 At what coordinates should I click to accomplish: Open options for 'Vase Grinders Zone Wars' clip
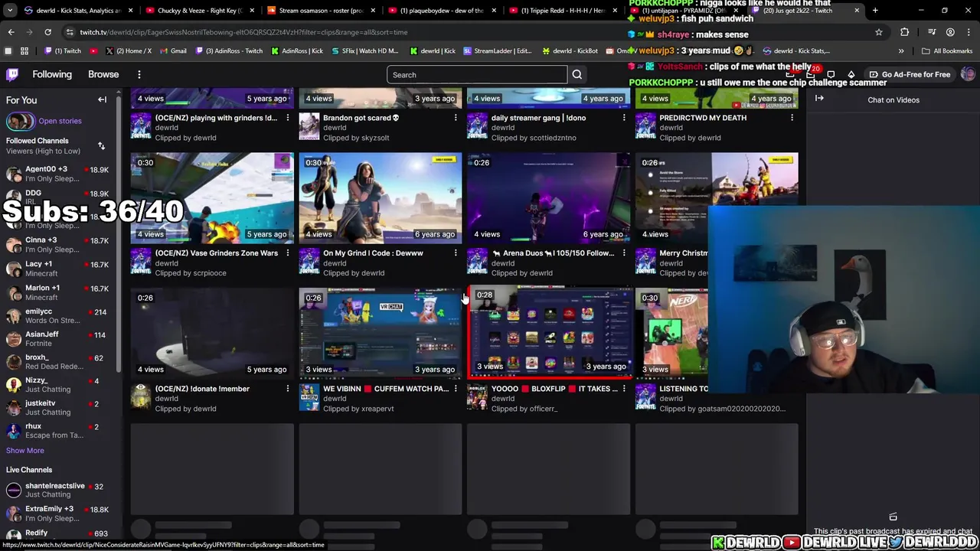tap(288, 253)
